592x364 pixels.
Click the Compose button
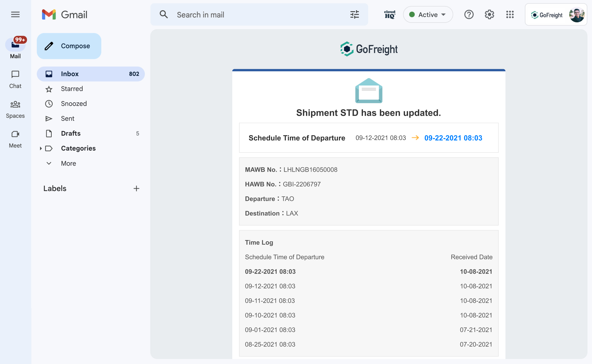pos(69,46)
